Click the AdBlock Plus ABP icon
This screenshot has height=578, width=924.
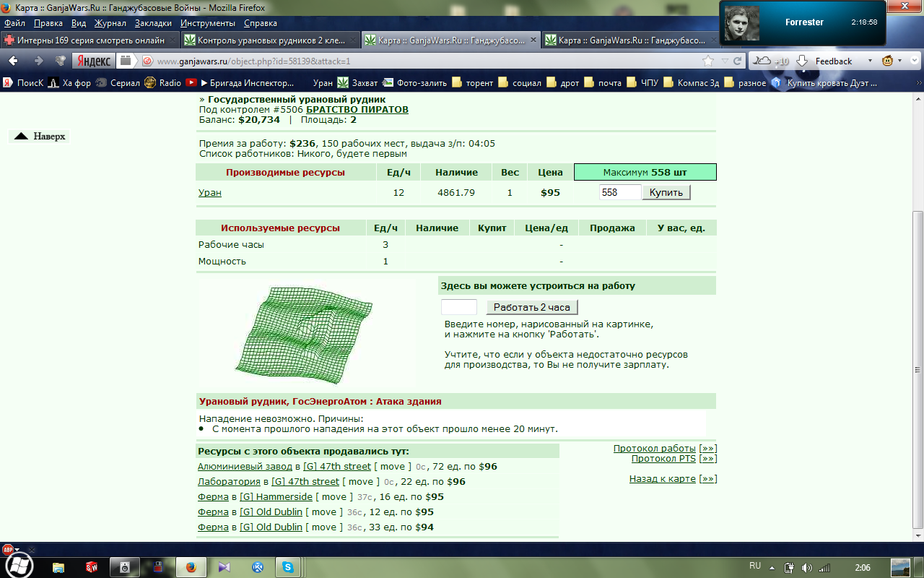pyautogui.click(x=8, y=549)
